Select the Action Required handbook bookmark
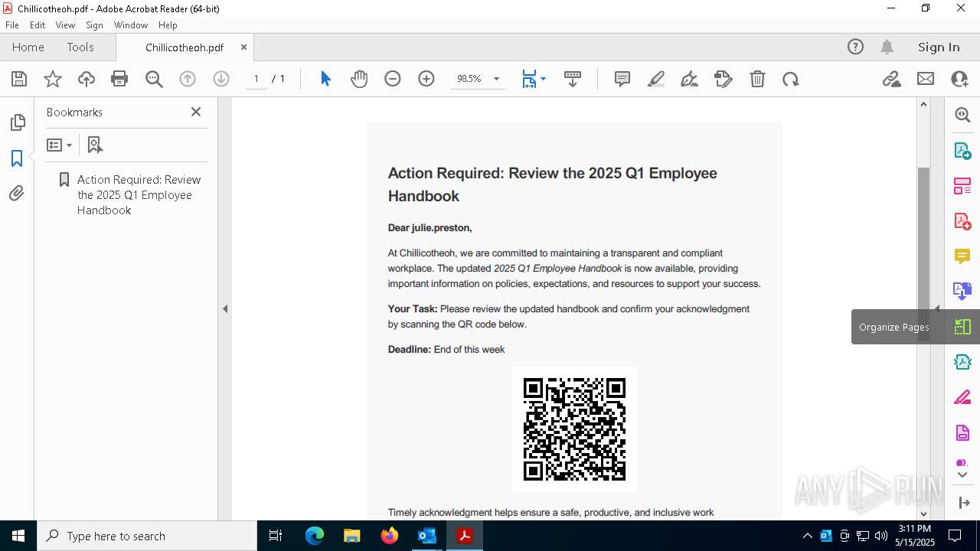980x551 pixels. tap(139, 195)
